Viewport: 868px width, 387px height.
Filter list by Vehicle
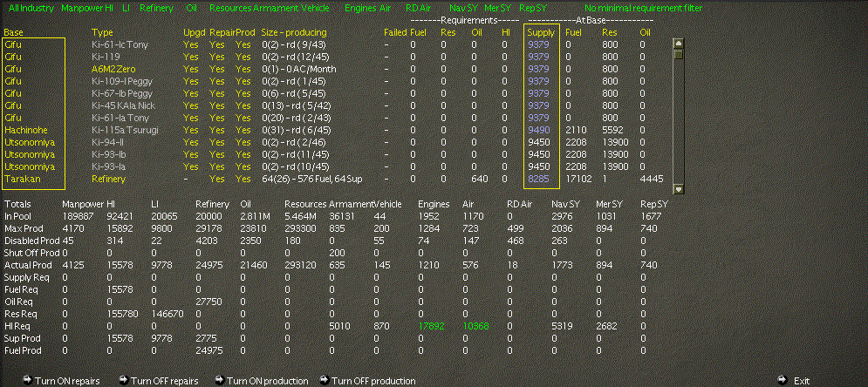(315, 9)
